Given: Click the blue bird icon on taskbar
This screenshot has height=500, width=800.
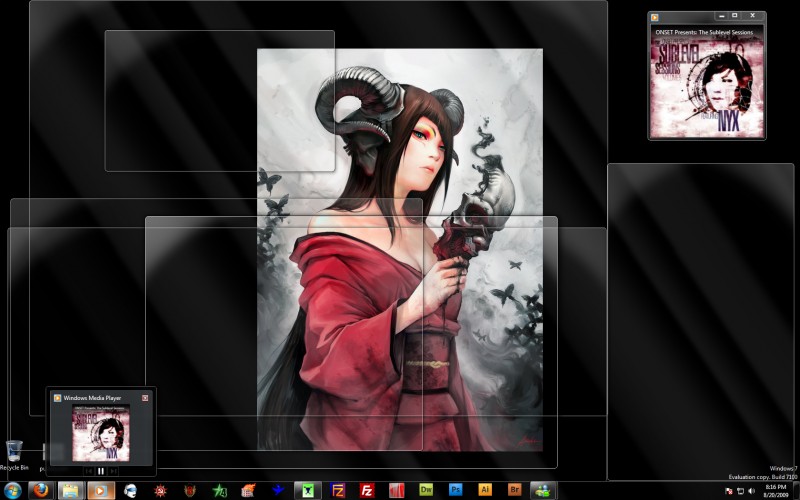Looking at the screenshot, I should 278,491.
